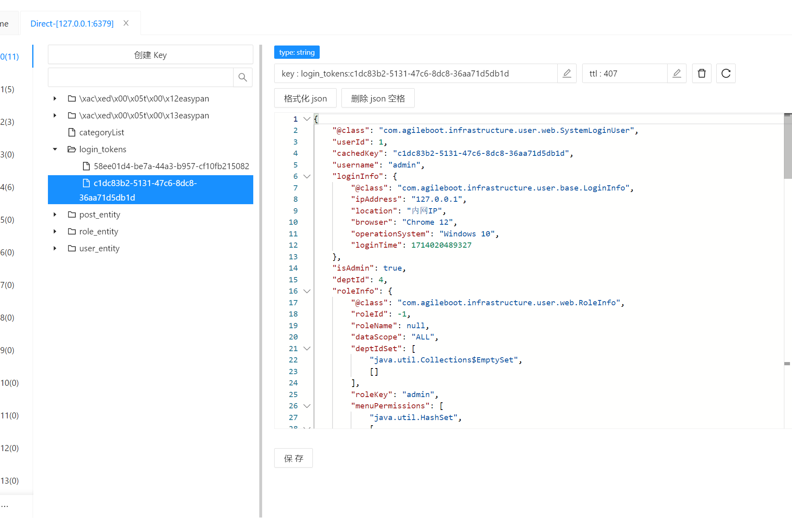Click the "browser": "Chrome 12" line
This screenshot has width=792, height=532.
pyautogui.click(x=403, y=222)
